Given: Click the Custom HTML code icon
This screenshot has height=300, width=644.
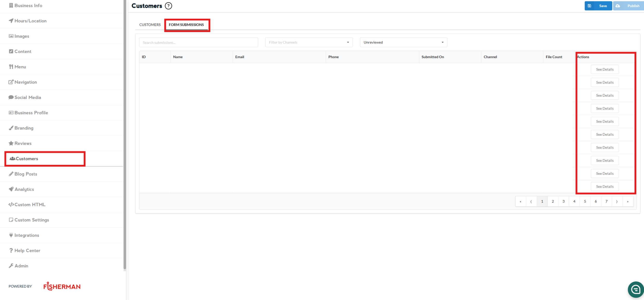Looking at the screenshot, I should point(11,205).
